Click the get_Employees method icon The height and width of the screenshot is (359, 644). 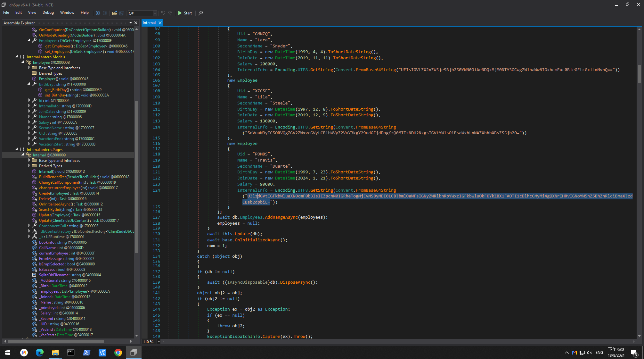(40, 46)
